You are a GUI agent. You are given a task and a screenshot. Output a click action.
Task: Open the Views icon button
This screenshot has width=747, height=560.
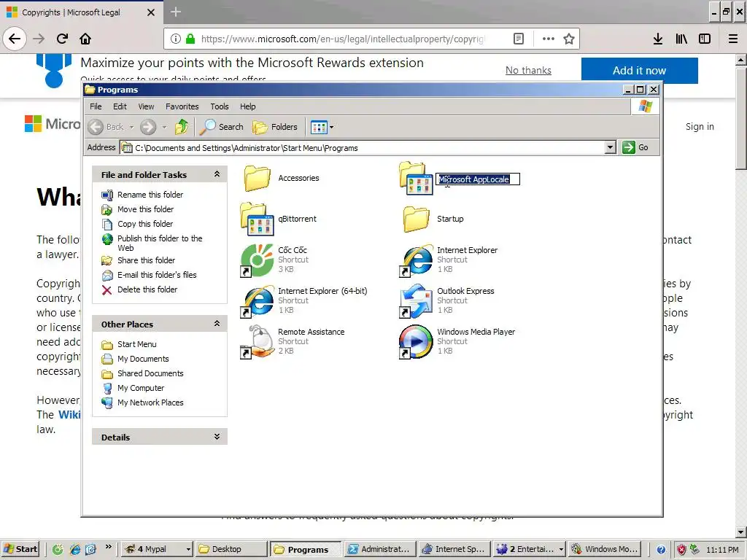(319, 127)
